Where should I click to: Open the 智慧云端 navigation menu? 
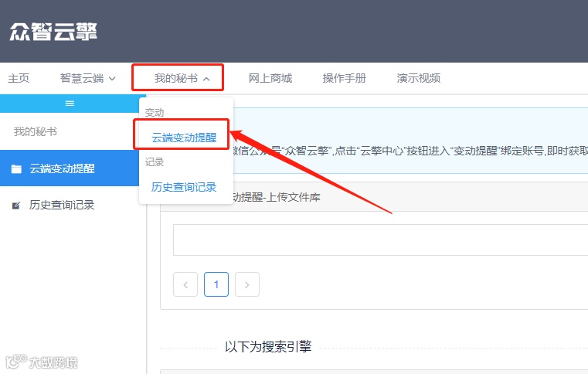(88, 78)
